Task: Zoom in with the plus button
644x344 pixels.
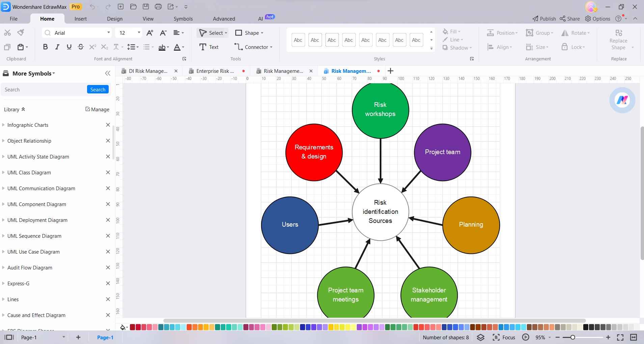Action: coord(608,337)
